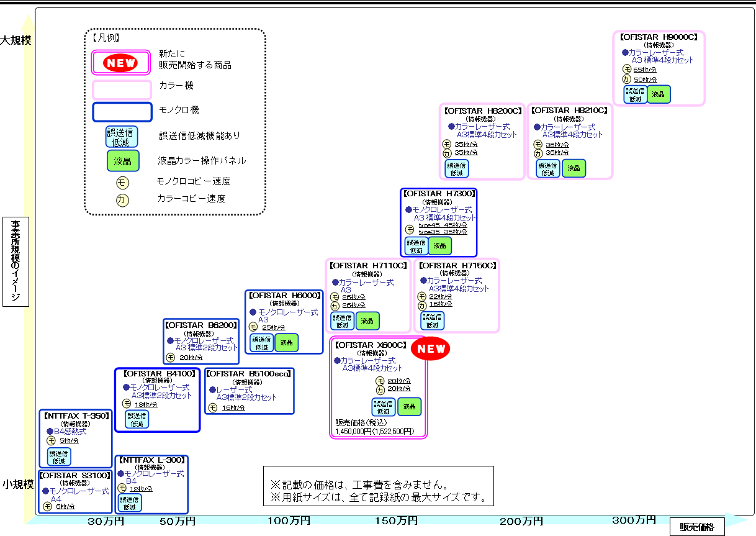756x536 pixels.
Task: Click the 1,450,000円(1,522,500円) price text
Action: [374, 431]
